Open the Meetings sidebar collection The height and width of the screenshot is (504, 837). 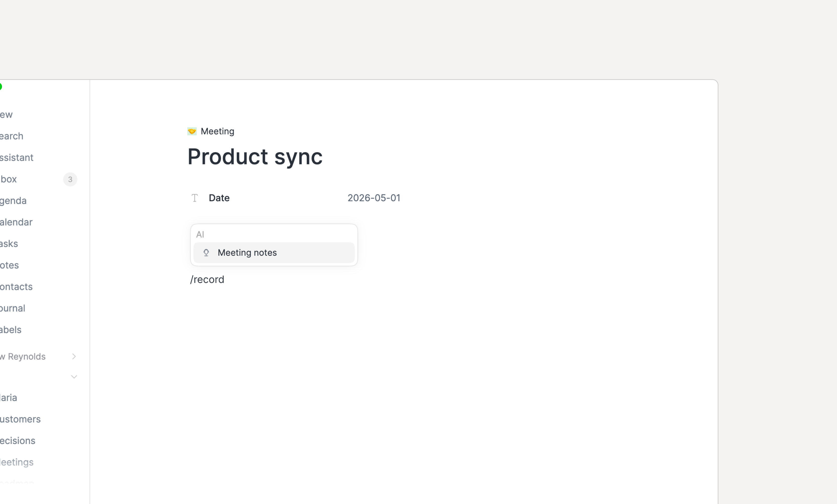pos(17,462)
